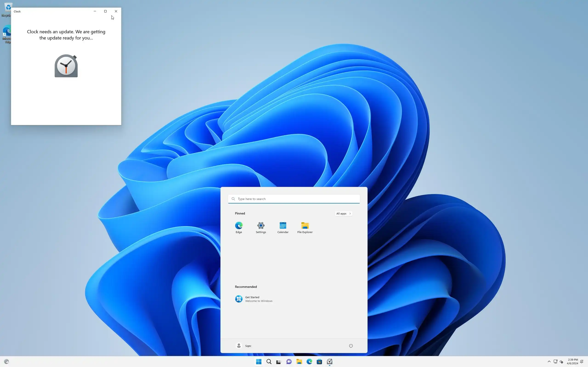Screen dimensions: 588x367
Task: Click the Task View taskbar icon
Action: point(279,361)
